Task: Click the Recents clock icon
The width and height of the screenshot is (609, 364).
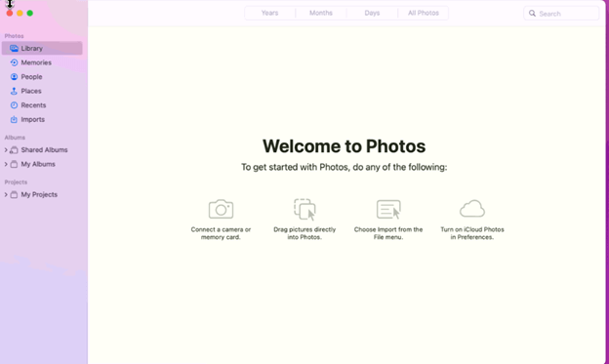Action: [x=14, y=105]
